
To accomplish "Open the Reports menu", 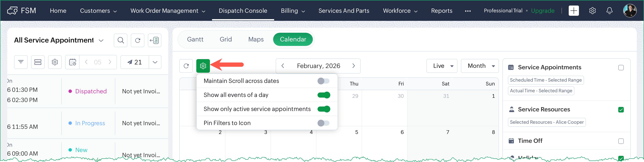I will click(x=442, y=10).
